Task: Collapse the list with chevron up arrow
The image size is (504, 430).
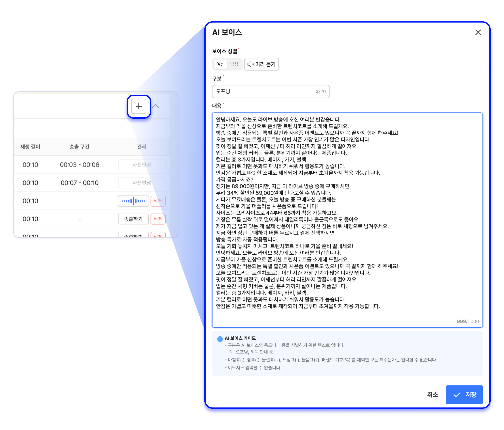Action: (x=156, y=106)
